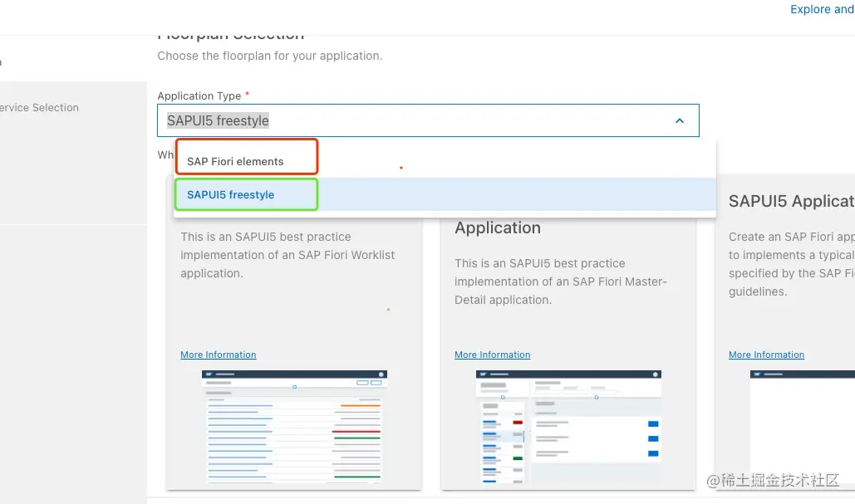Open More Information link under SAPUI5 Application card
The image size is (855, 504).
tap(766, 355)
